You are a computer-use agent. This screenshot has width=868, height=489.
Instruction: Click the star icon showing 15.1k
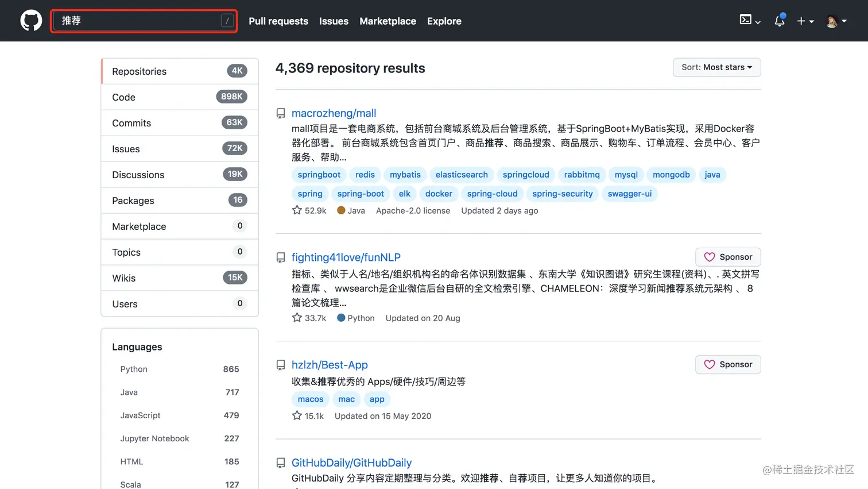point(297,415)
